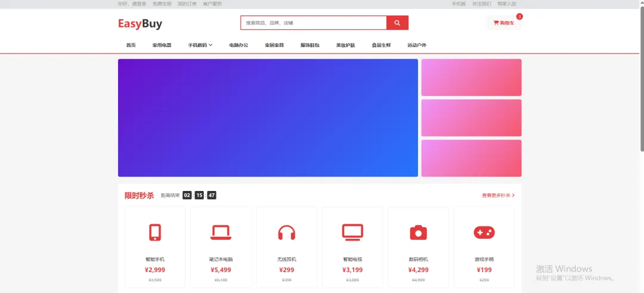The height and width of the screenshot is (293, 644).
Task: Click the gamepad icon for 游戏手柄
Action: coord(484,233)
